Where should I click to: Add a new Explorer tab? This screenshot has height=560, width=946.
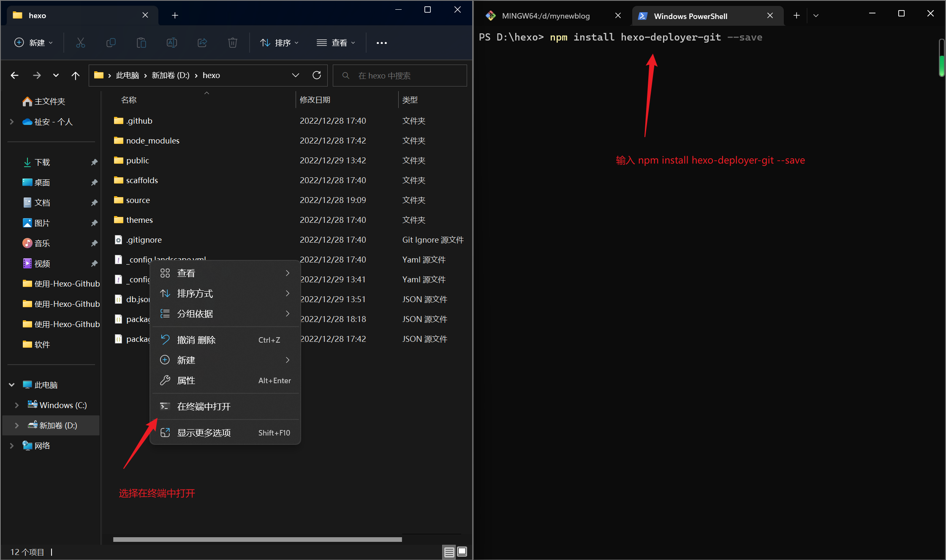[175, 16]
